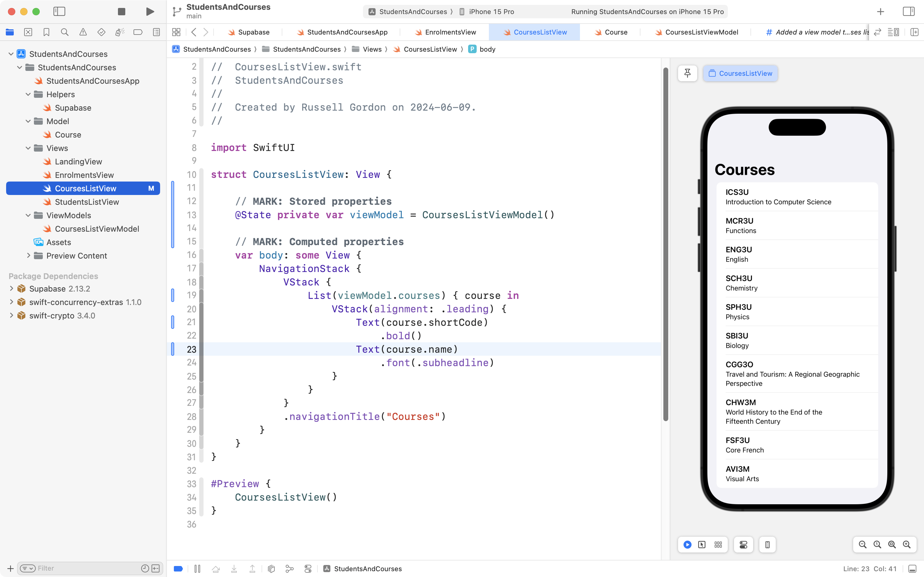Collapse the Helpers folder
Image resolution: width=924 pixels, height=577 pixels.
point(28,94)
